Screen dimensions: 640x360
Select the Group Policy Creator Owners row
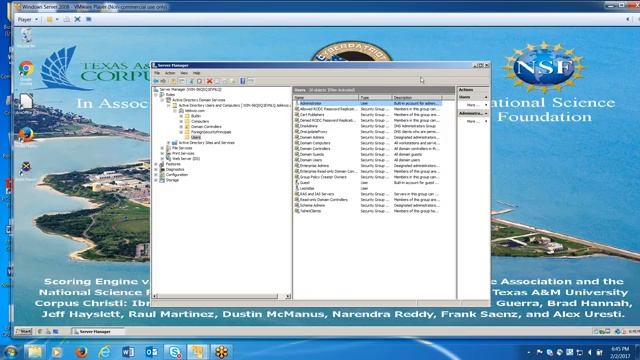pos(367,177)
